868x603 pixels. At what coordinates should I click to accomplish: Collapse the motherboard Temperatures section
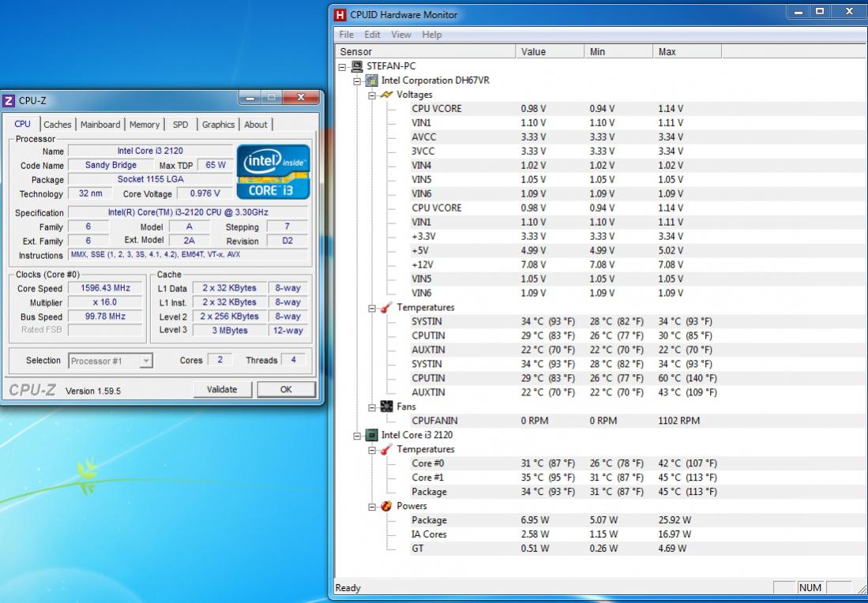pyautogui.click(x=372, y=308)
